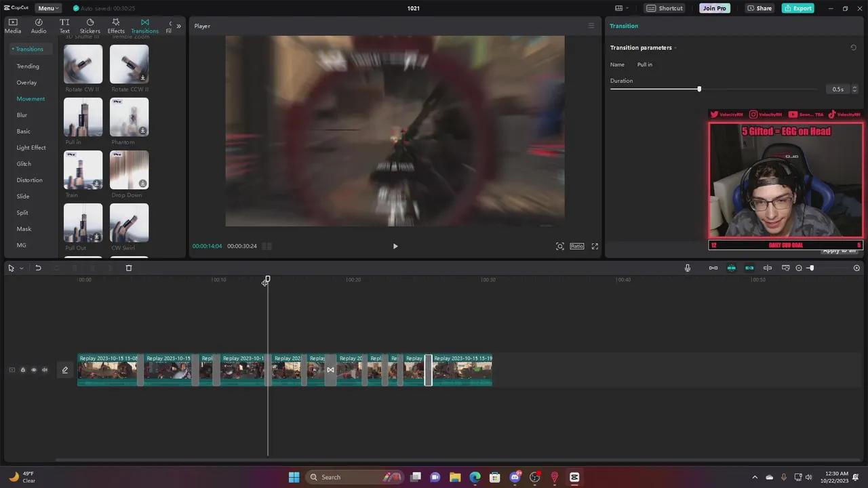
Task: Open the Audio panel tab
Action: coord(39,26)
